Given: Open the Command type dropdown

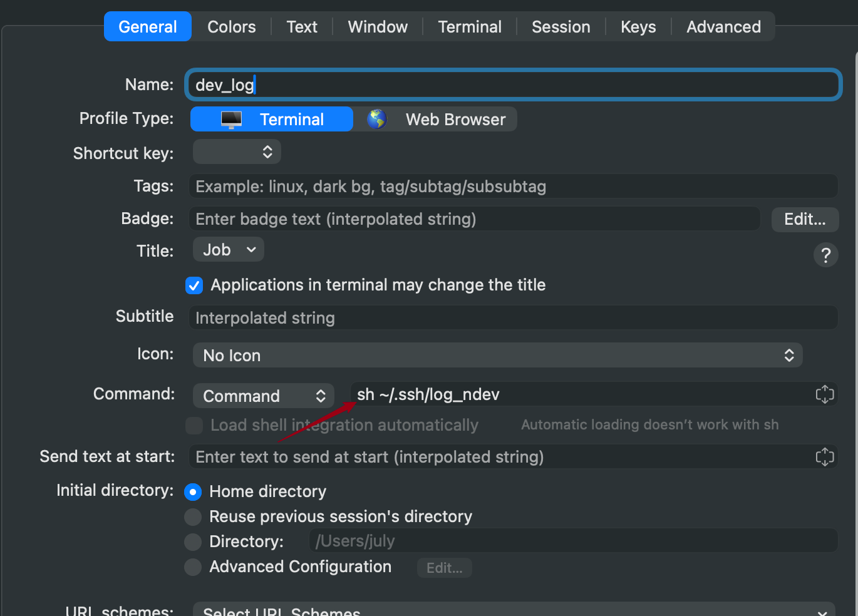Looking at the screenshot, I should 264,396.
